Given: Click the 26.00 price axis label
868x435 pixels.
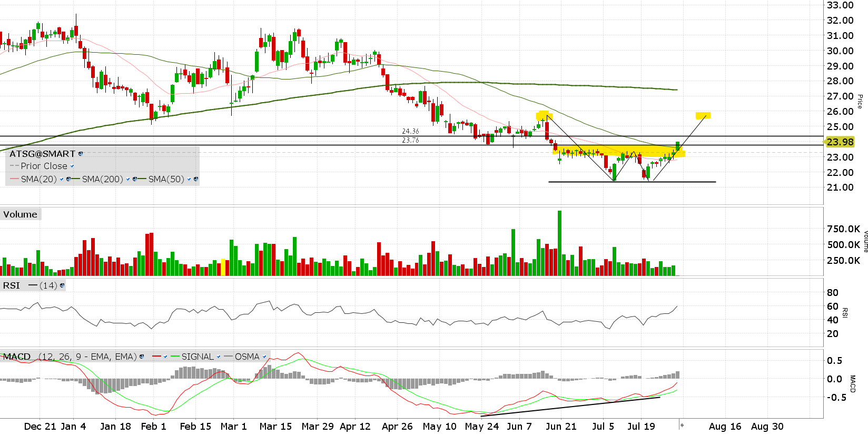Looking at the screenshot, I should click(840, 112).
